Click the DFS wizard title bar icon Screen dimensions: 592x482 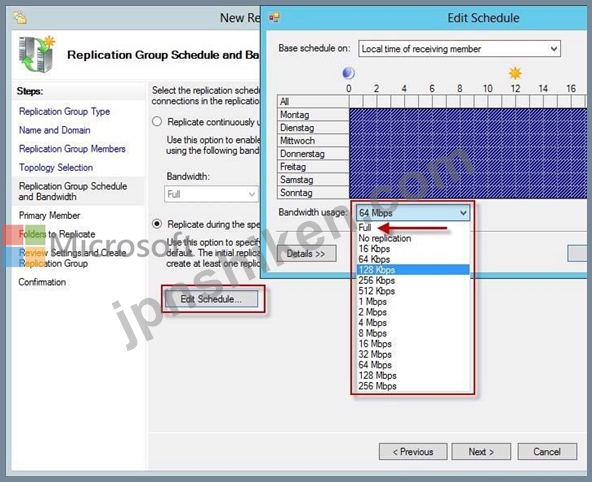19,17
